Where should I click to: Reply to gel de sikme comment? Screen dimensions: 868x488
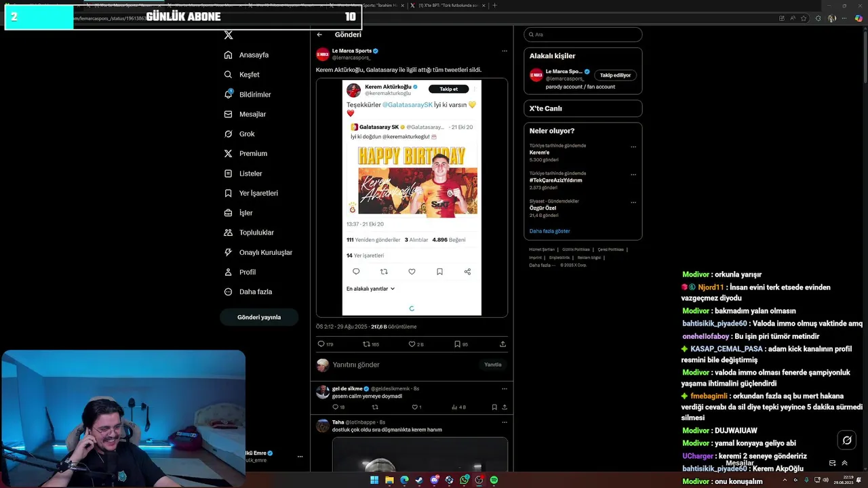tap(338, 407)
